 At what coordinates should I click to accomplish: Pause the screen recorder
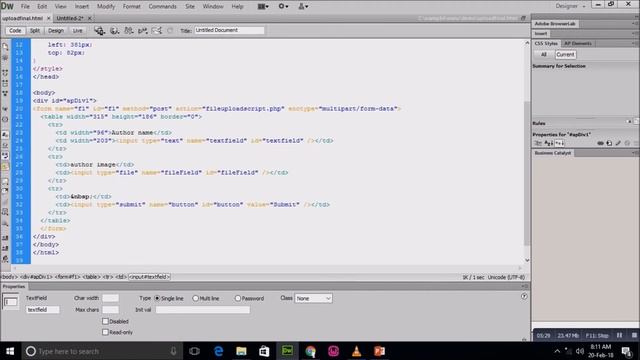point(619,336)
